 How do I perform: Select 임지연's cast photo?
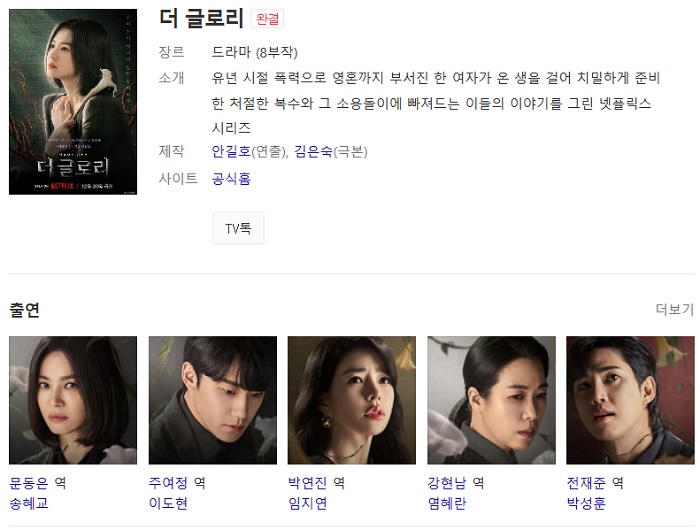coord(352,400)
